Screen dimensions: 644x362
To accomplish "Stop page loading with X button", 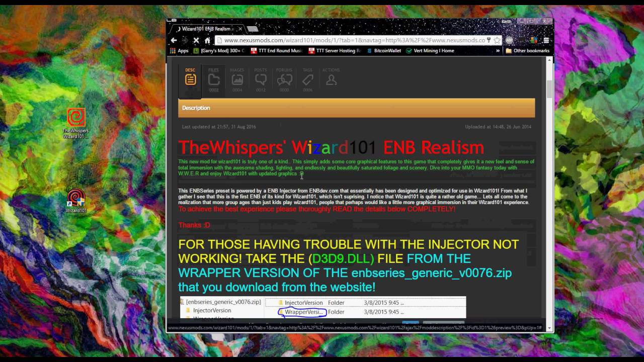I will (196, 40).
